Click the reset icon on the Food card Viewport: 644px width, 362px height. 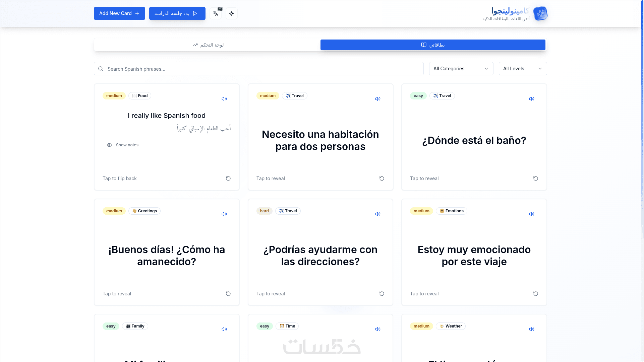[228, 178]
